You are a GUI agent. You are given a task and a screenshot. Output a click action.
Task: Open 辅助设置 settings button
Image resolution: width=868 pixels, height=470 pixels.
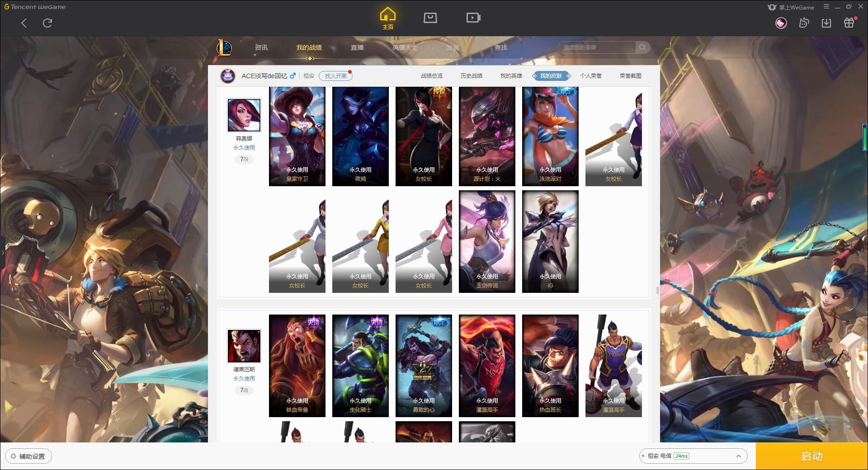28,456
